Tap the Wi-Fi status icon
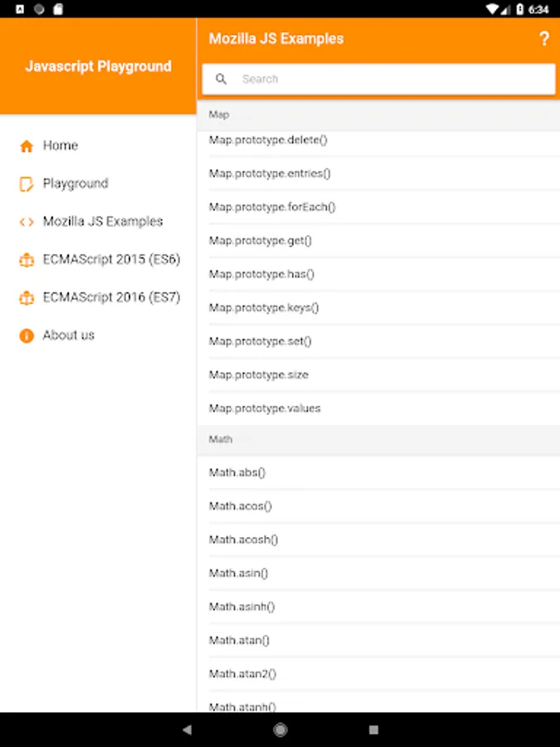Viewport: 560px width, 747px height. [492, 9]
